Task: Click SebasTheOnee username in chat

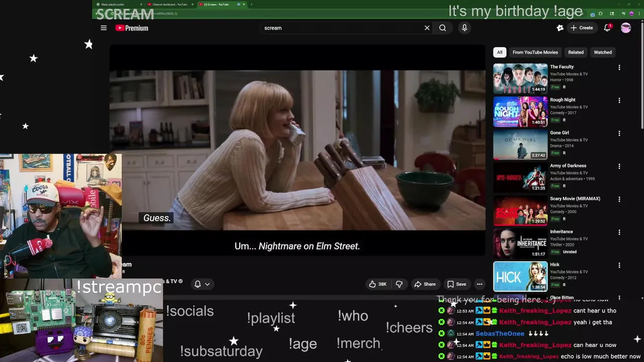Action: 500,334
